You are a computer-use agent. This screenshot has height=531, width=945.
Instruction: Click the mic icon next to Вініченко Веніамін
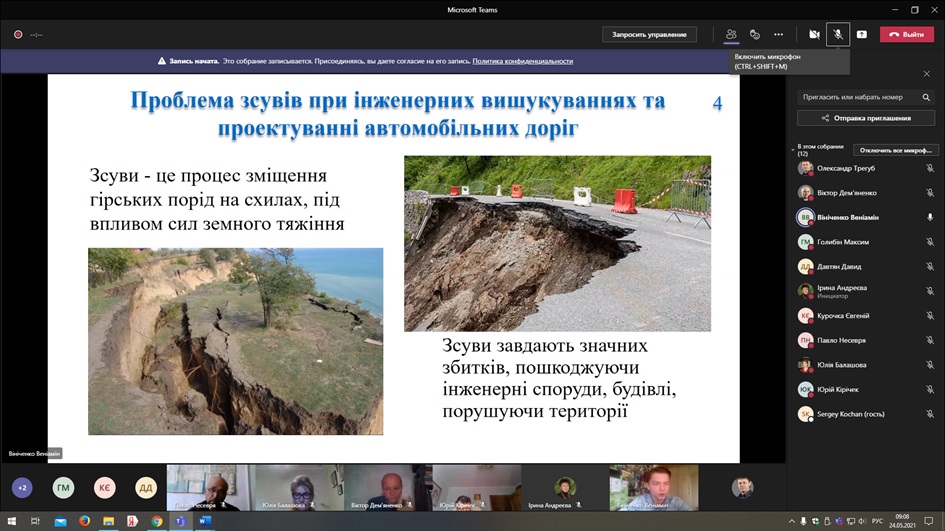point(930,217)
